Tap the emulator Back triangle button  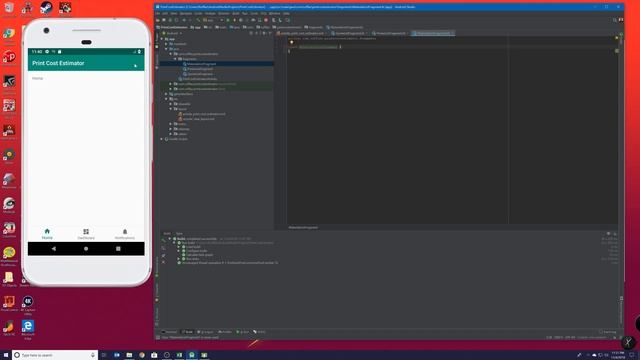tap(53, 249)
